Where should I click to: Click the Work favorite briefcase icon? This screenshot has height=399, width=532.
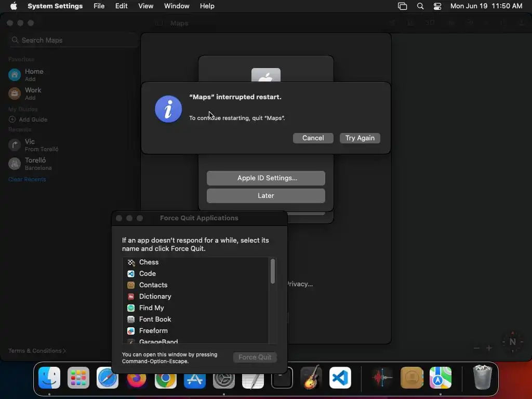click(x=15, y=94)
